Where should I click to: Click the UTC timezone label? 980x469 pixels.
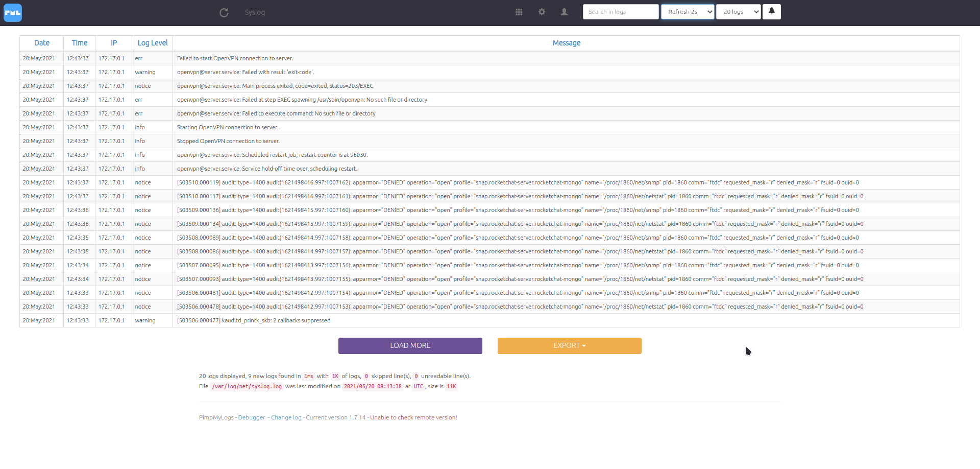pyautogui.click(x=419, y=386)
